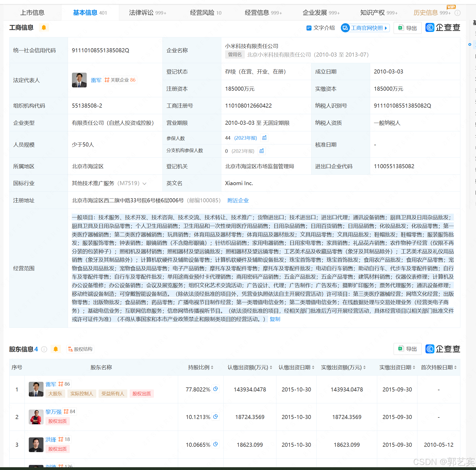The image size is (476, 470).
Task: Click the credit code 91110108551385082Q value
Action: tap(100, 50)
